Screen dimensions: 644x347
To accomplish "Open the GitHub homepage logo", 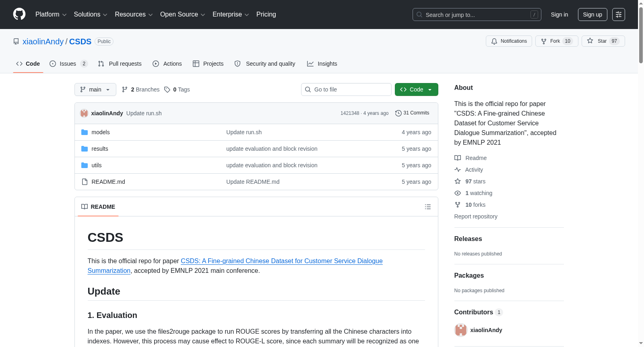I will coord(19,15).
